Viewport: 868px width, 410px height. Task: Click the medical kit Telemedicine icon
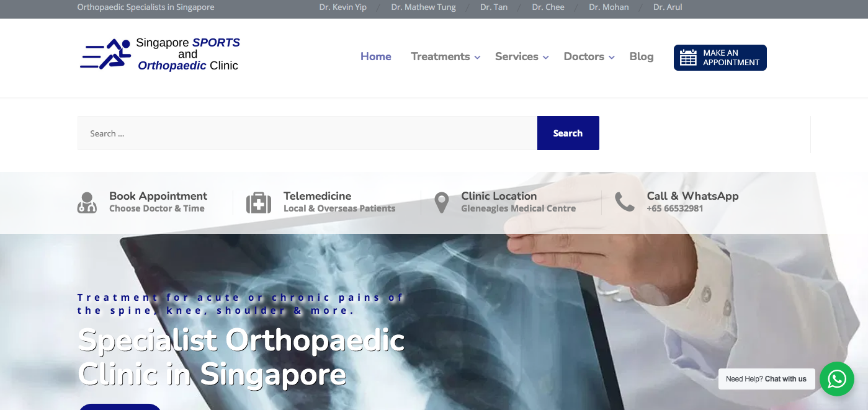259,203
